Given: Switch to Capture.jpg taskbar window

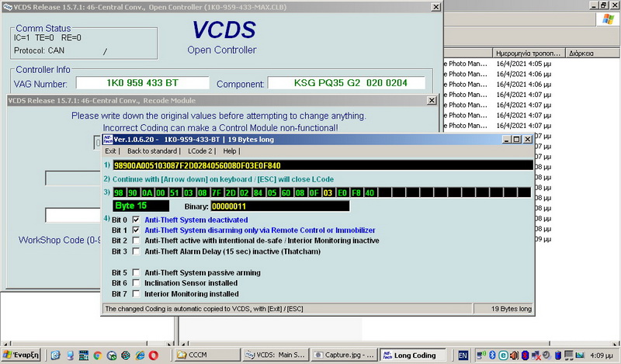Looking at the screenshot, I should pos(344,355).
